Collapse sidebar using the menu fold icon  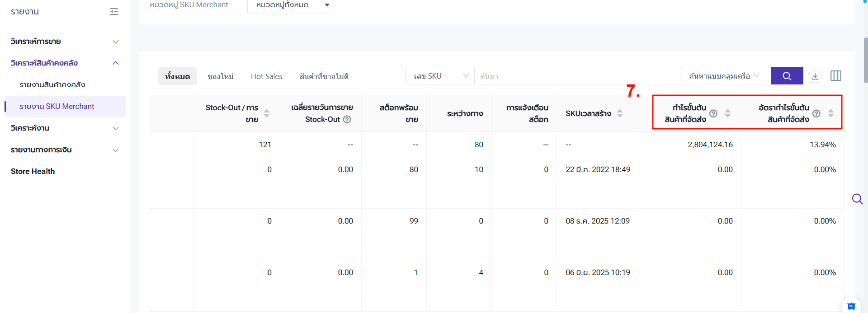point(114,12)
